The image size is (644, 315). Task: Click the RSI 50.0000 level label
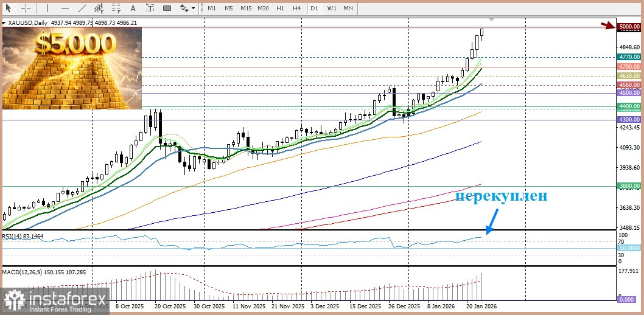630,248
